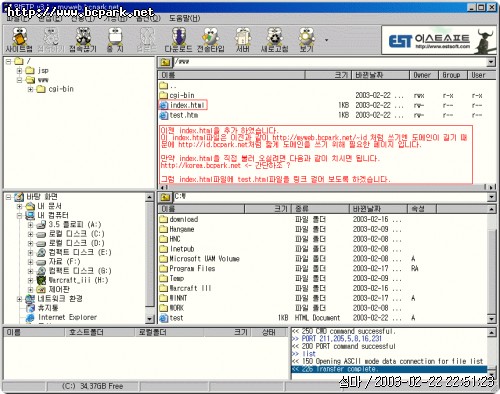Click the remote list horizontal scroll right arrow
The width and height of the screenshot is (500, 394).
point(491,187)
